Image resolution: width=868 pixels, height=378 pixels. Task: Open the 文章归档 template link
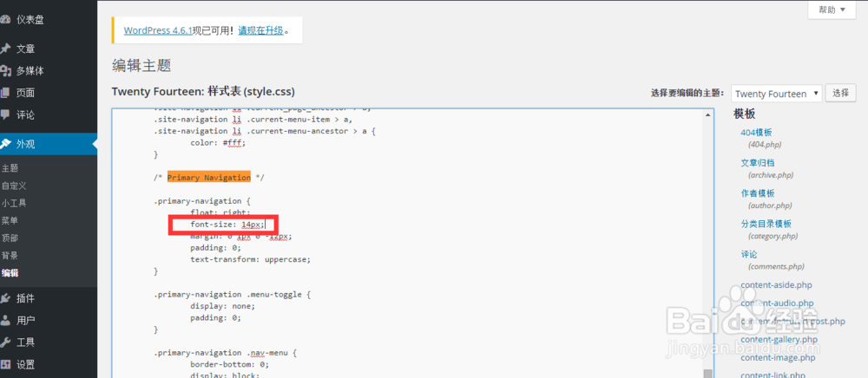pyautogui.click(x=757, y=163)
